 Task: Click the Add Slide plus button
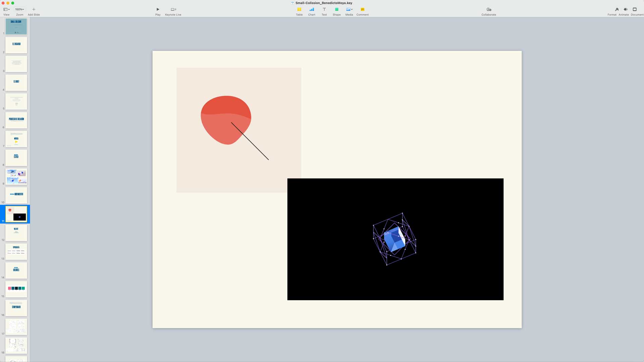point(34,9)
